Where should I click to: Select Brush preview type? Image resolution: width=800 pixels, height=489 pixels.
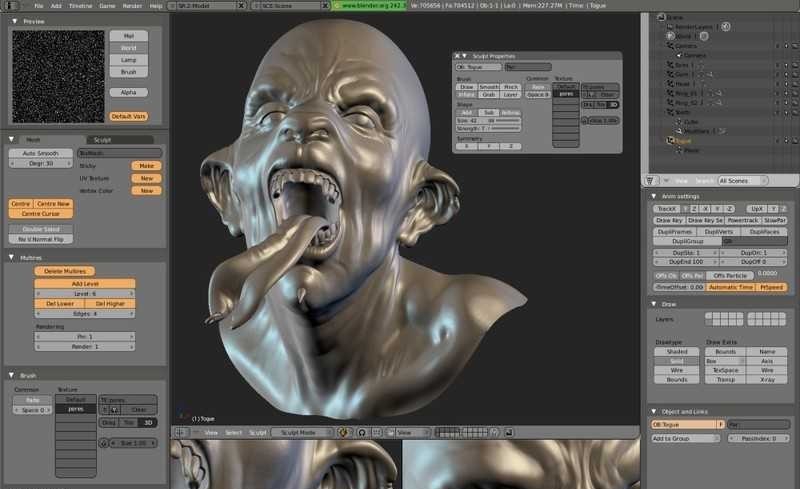click(x=129, y=72)
